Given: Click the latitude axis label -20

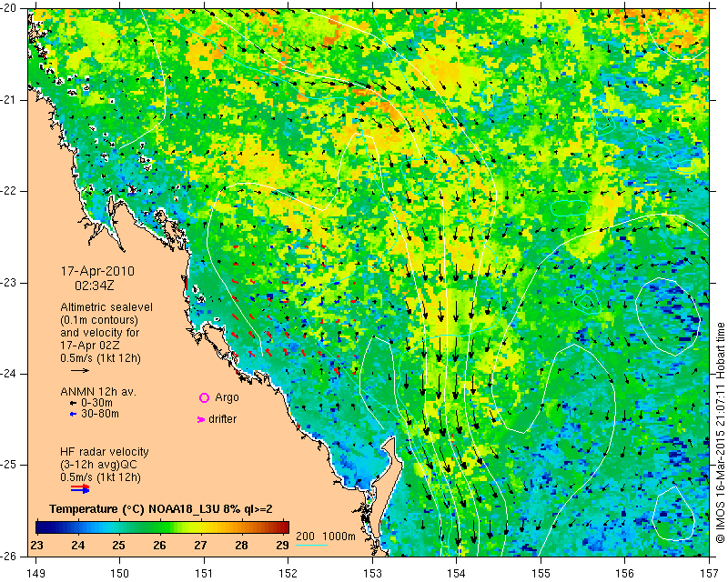Looking at the screenshot, I should point(10,8).
